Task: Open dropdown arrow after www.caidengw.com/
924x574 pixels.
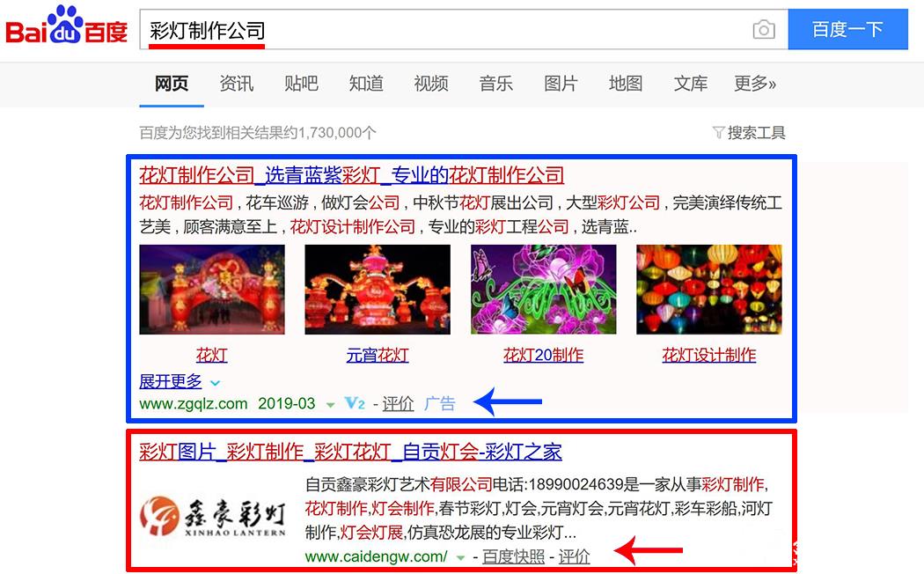Action: click(x=461, y=557)
